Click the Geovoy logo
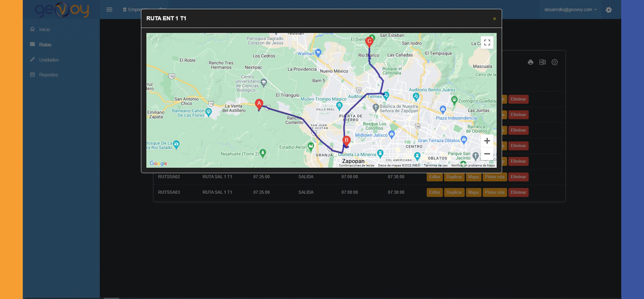Viewport: 644px width, 299px height. tap(62, 10)
